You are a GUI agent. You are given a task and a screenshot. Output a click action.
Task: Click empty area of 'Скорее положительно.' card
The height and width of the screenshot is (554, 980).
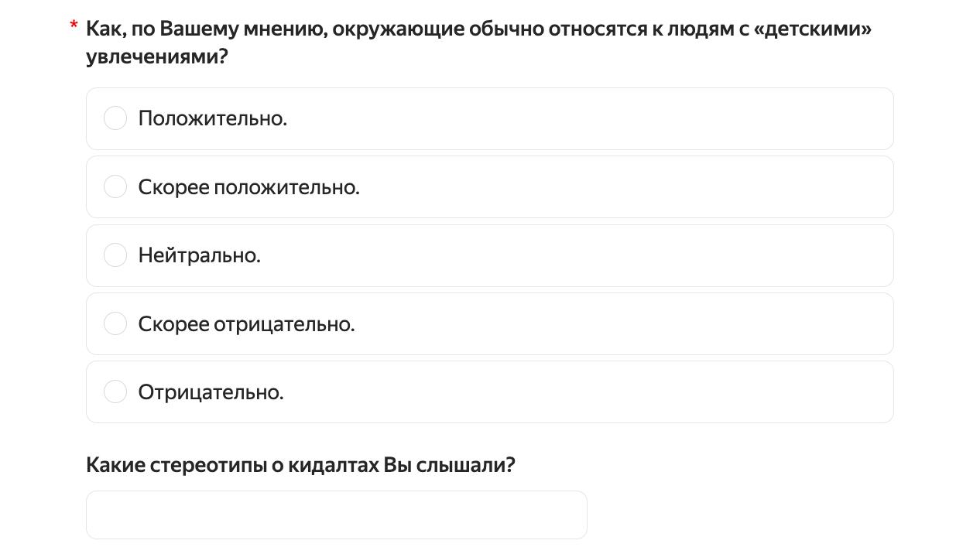coord(619,187)
